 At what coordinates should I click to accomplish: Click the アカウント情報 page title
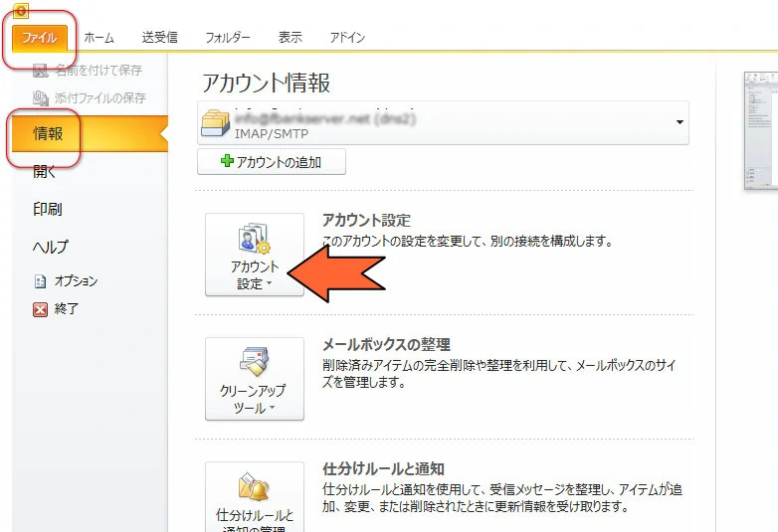point(266,83)
